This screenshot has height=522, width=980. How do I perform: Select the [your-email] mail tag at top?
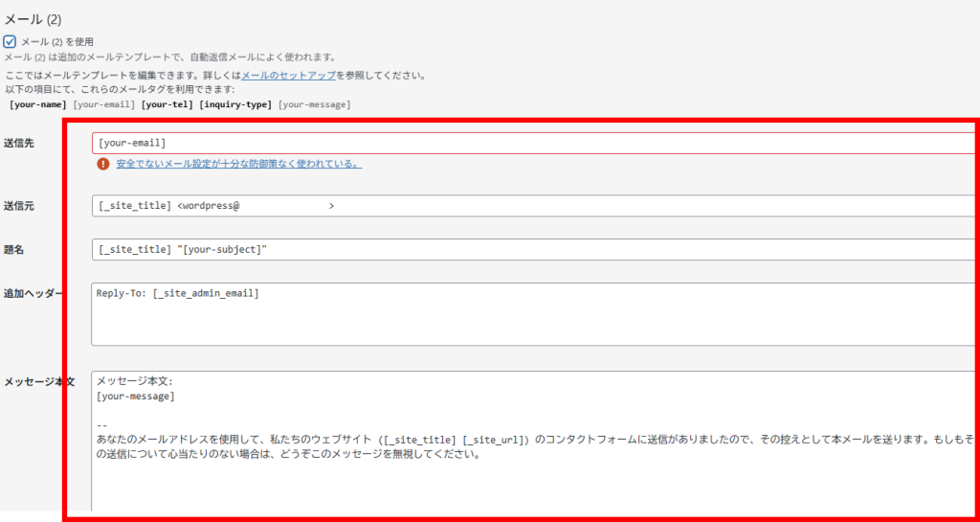pyautogui.click(x=104, y=104)
